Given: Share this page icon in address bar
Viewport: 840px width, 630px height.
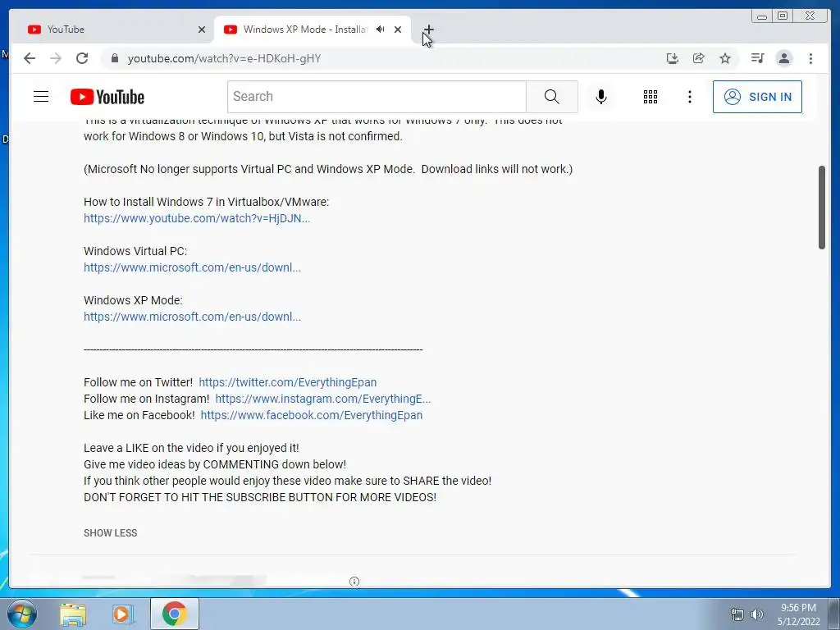Looking at the screenshot, I should coord(699,58).
